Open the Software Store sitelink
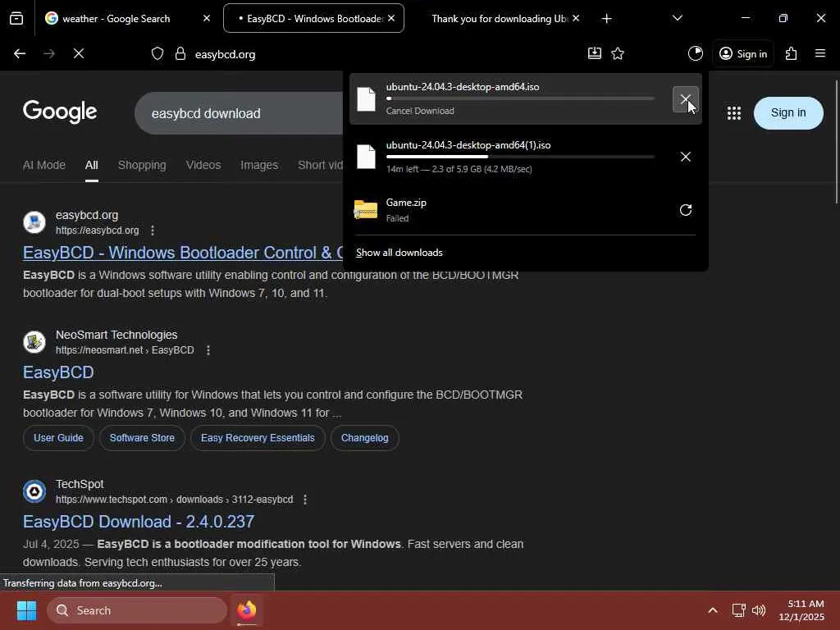This screenshot has width=840, height=630. 142,438
